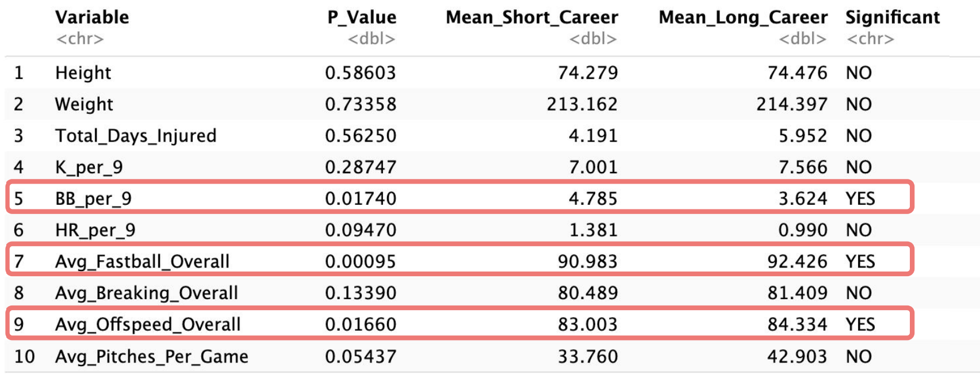Click the 0.00095 p-value cell

click(x=361, y=261)
